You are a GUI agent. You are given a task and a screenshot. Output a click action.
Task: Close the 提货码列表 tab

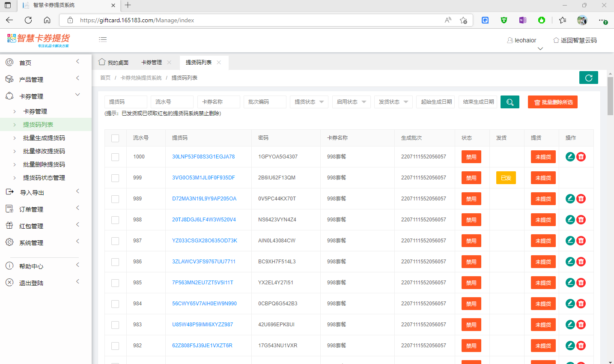(219, 63)
